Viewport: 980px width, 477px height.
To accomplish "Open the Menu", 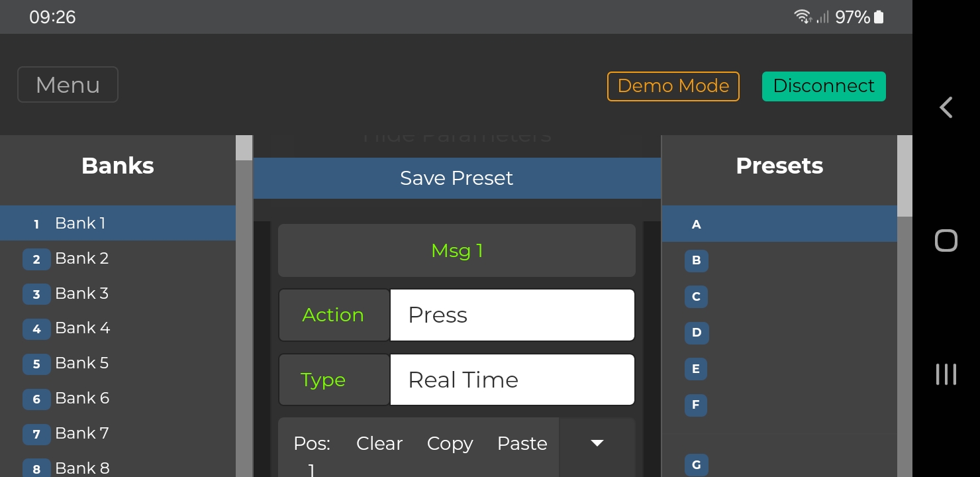I will click(68, 85).
